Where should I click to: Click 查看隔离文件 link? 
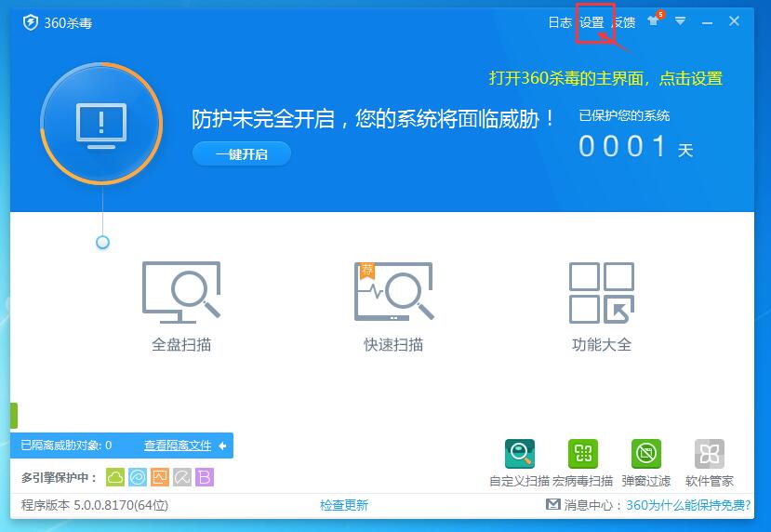[x=178, y=446]
